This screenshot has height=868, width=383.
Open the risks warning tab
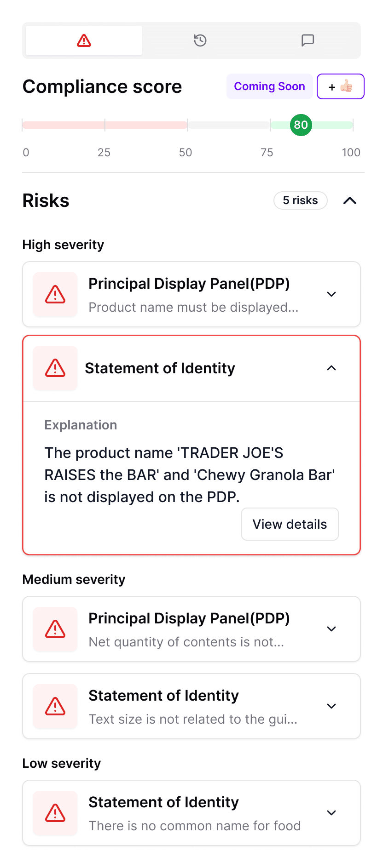point(84,40)
